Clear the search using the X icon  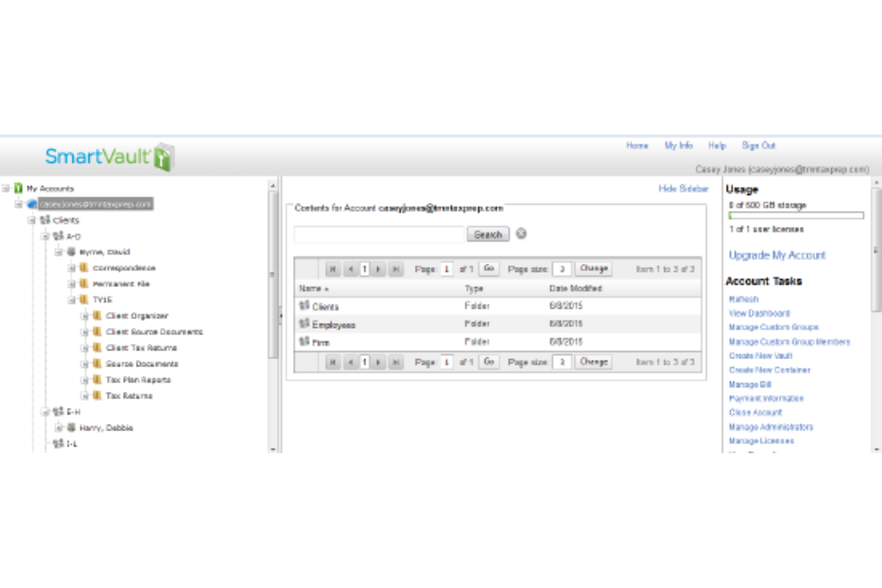click(521, 234)
